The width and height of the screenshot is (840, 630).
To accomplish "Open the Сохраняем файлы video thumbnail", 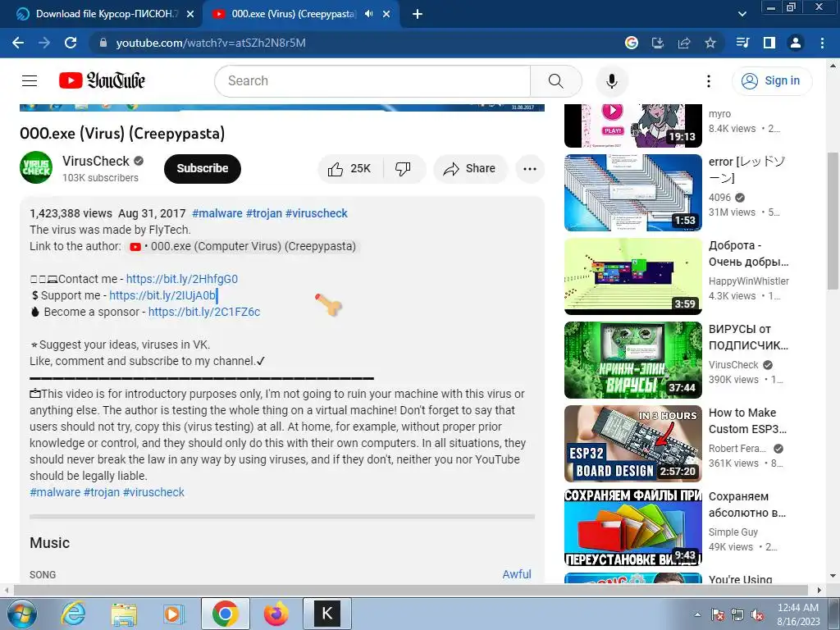I will [633, 527].
